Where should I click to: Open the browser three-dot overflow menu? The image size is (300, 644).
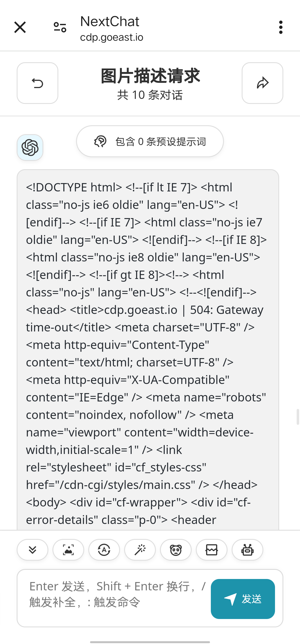pyautogui.click(x=281, y=27)
